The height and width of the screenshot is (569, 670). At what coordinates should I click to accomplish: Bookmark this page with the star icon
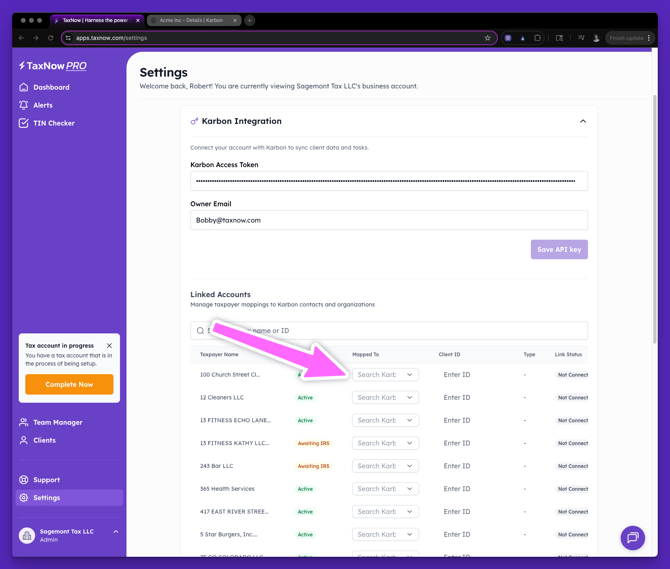488,38
